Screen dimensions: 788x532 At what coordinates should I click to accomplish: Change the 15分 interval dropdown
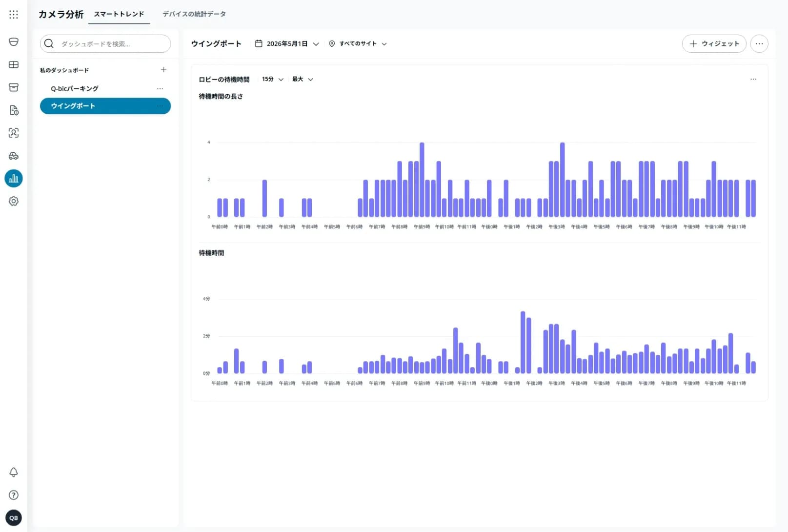tap(272, 79)
